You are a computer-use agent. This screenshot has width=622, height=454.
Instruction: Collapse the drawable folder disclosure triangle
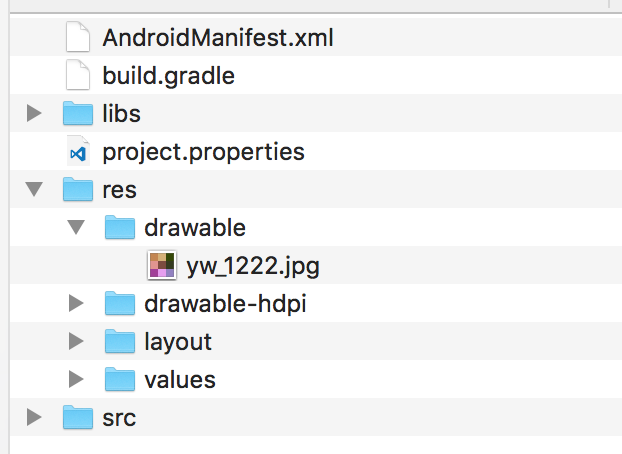click(x=76, y=227)
